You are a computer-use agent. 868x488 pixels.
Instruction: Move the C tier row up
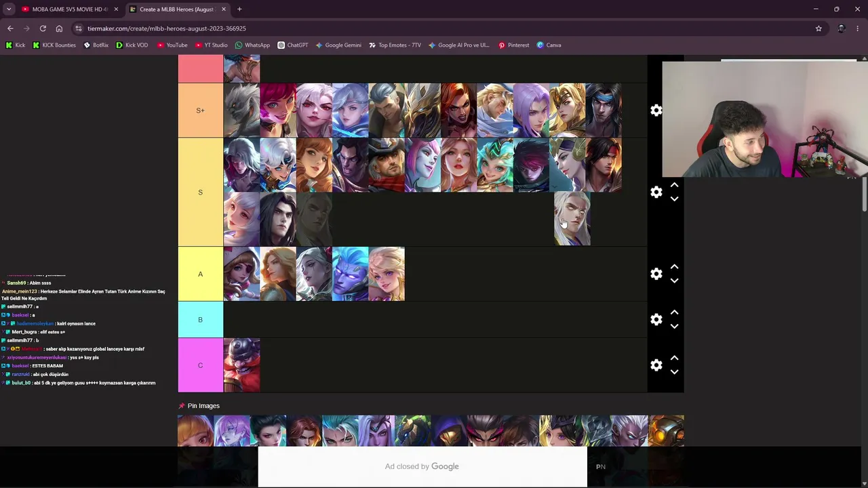pos(674,358)
